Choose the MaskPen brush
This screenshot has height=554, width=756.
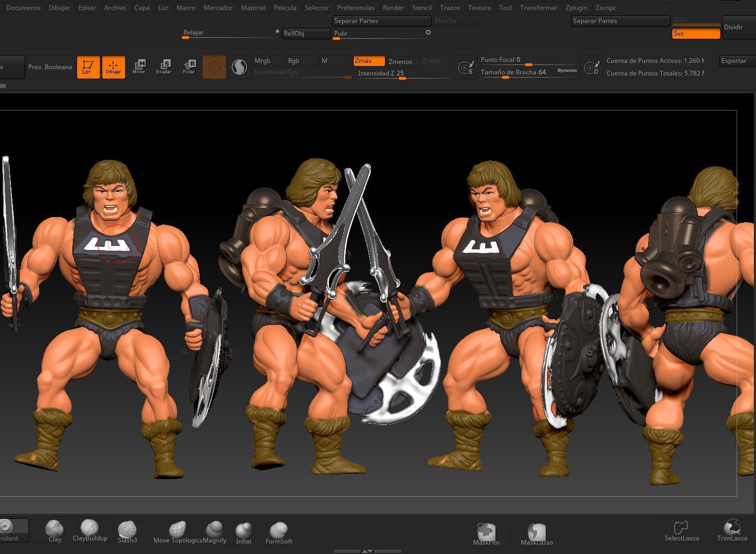coord(486,534)
